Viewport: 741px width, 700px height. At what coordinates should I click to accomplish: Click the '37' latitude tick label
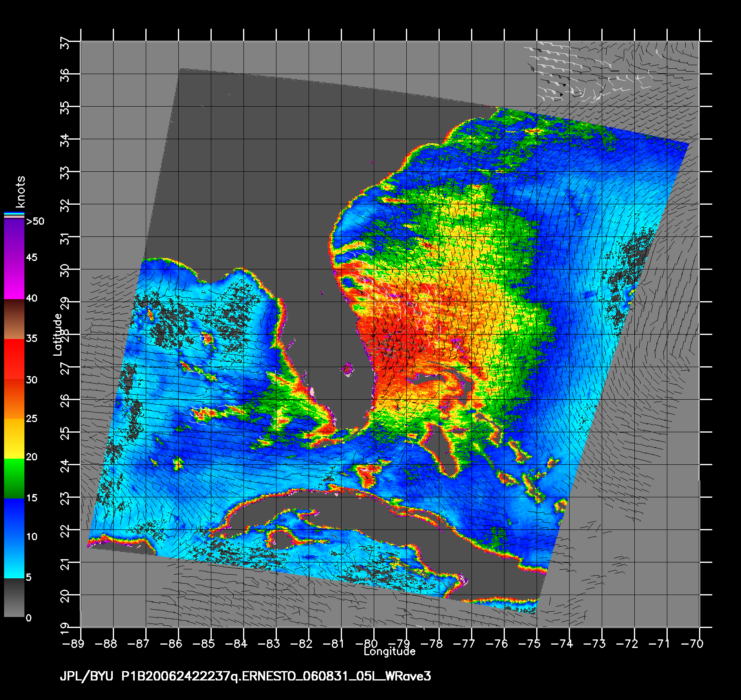coord(65,43)
